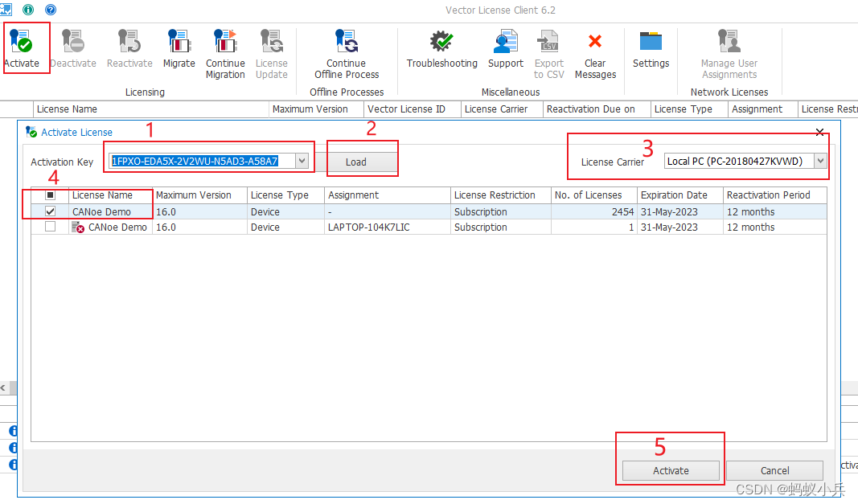The width and height of the screenshot is (858, 504).
Task: Sort dialog table by Assignment column
Action: pyautogui.click(x=388, y=195)
